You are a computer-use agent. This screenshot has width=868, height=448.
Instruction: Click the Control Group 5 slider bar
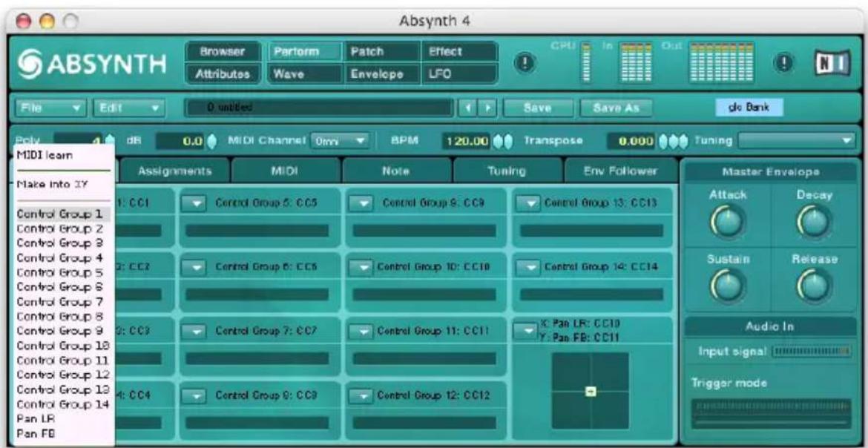pos(257,231)
